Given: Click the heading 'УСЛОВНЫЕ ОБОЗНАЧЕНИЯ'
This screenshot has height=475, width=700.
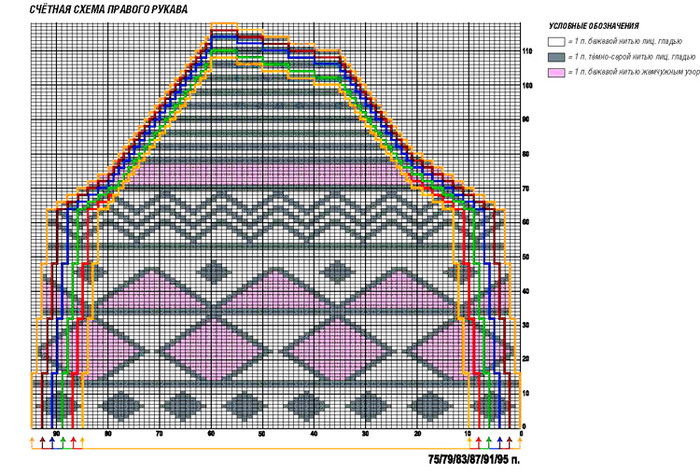Looking at the screenshot, I should pos(594,26).
